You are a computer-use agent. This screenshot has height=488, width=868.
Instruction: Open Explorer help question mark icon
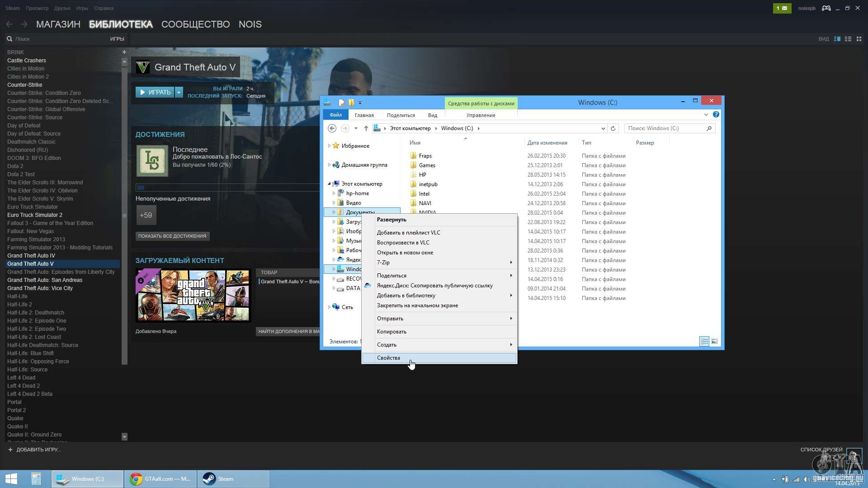pos(716,115)
